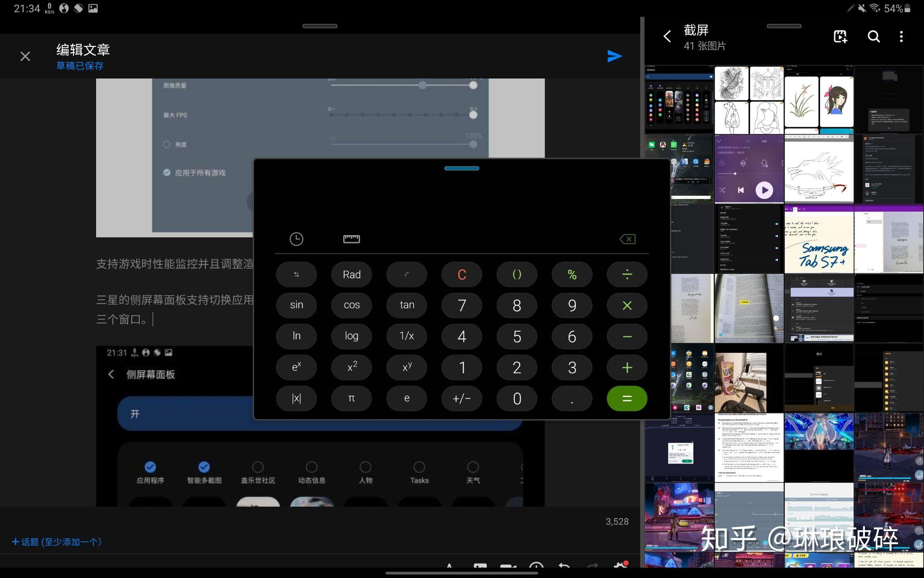Open the calculator history clock icon
924x578 pixels.
tap(296, 239)
